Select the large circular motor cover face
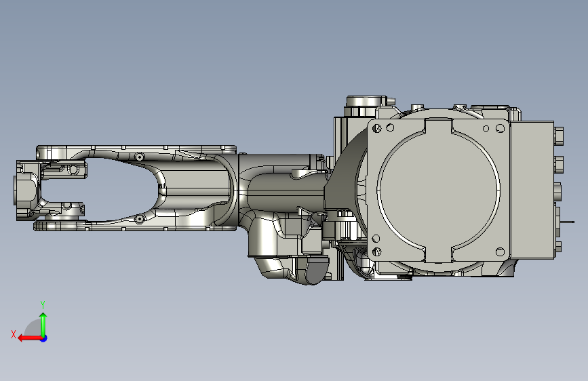 pos(438,190)
